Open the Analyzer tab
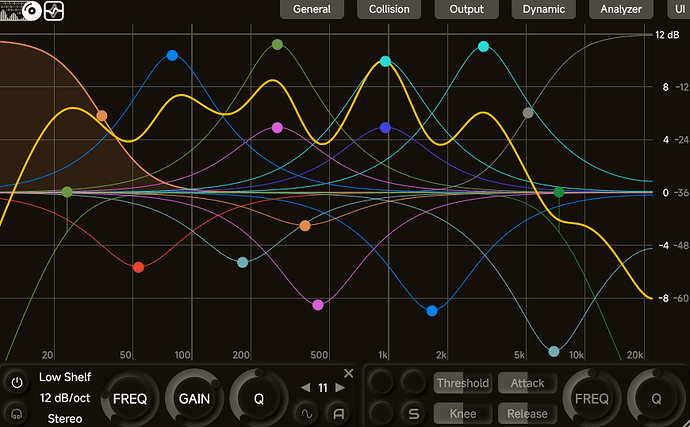Viewport: 690px width, 427px height. click(621, 9)
